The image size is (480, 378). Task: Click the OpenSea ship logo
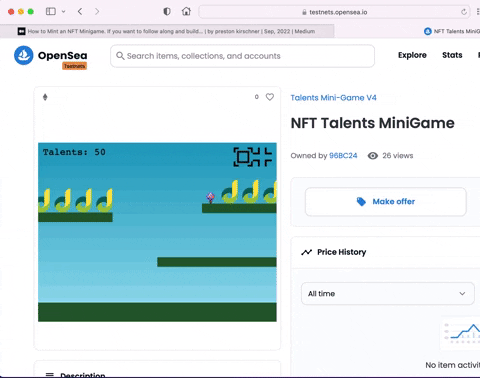pos(24,55)
